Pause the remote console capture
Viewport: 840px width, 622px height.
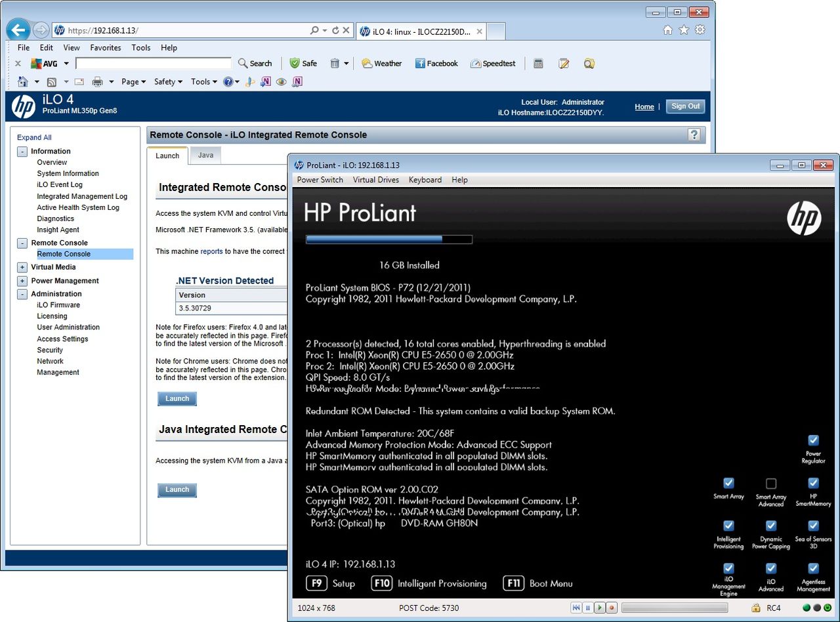pos(587,608)
